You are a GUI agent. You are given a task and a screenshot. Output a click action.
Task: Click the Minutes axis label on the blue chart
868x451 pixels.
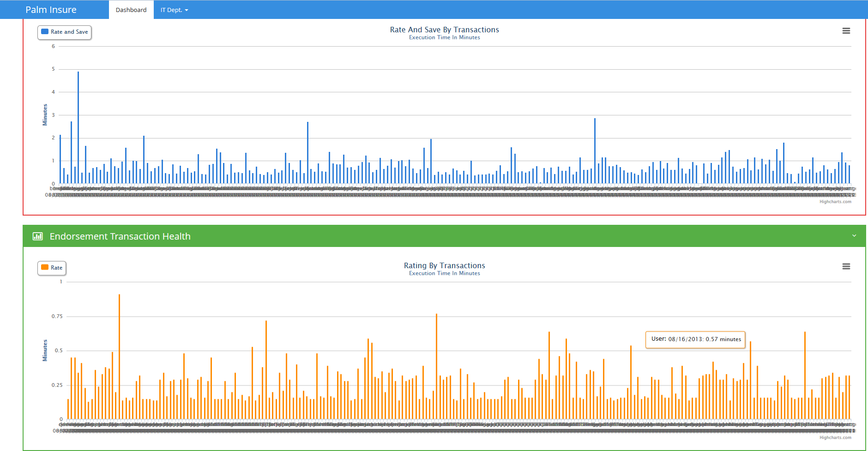tap(45, 114)
